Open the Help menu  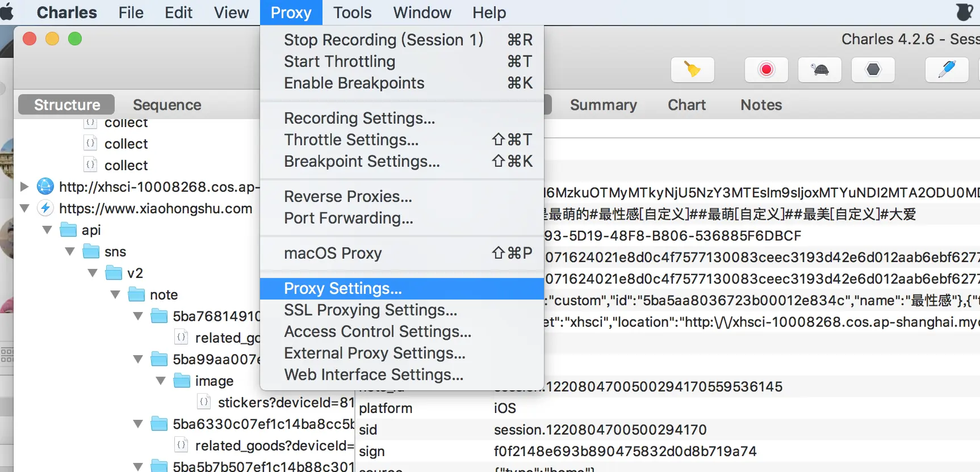[489, 12]
